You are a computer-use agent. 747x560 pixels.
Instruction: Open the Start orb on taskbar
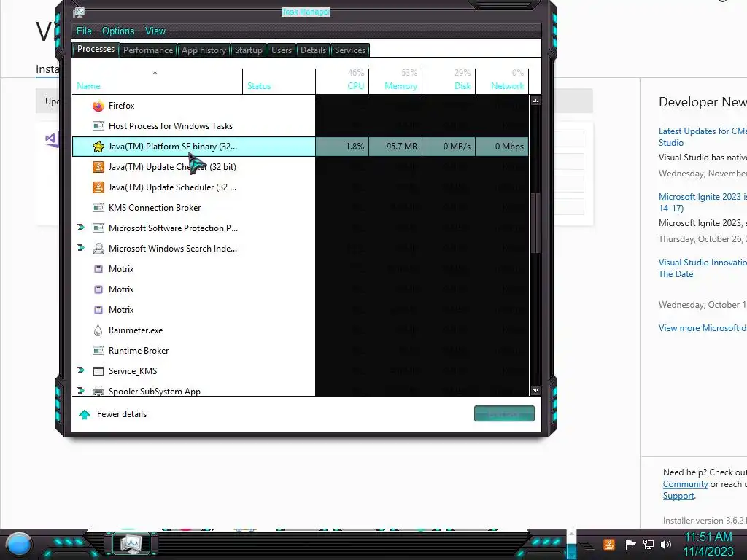(19, 545)
